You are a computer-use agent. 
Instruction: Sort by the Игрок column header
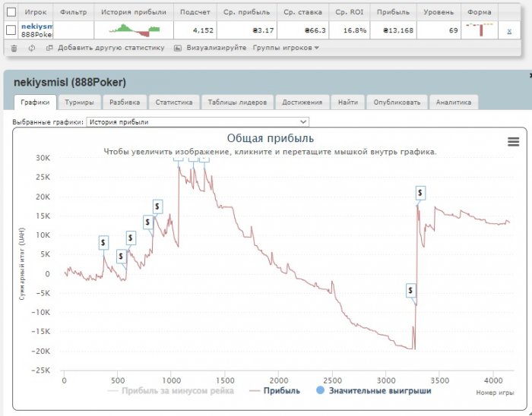point(35,12)
